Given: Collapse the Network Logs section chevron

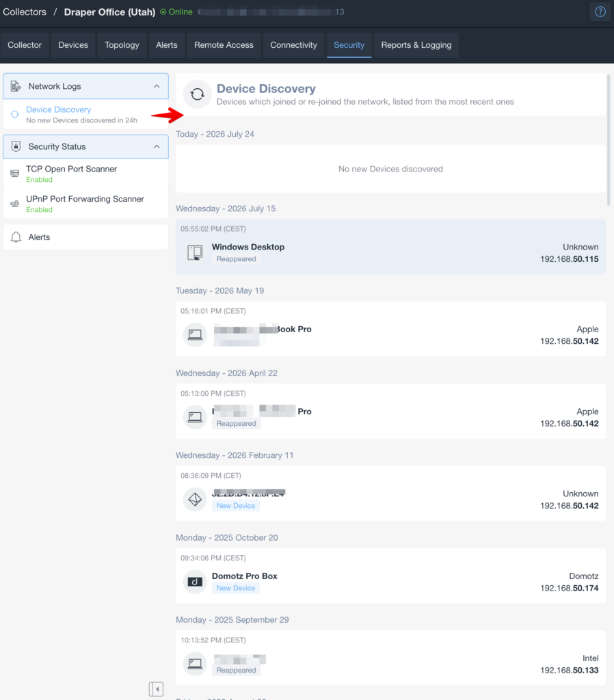Looking at the screenshot, I should (157, 86).
